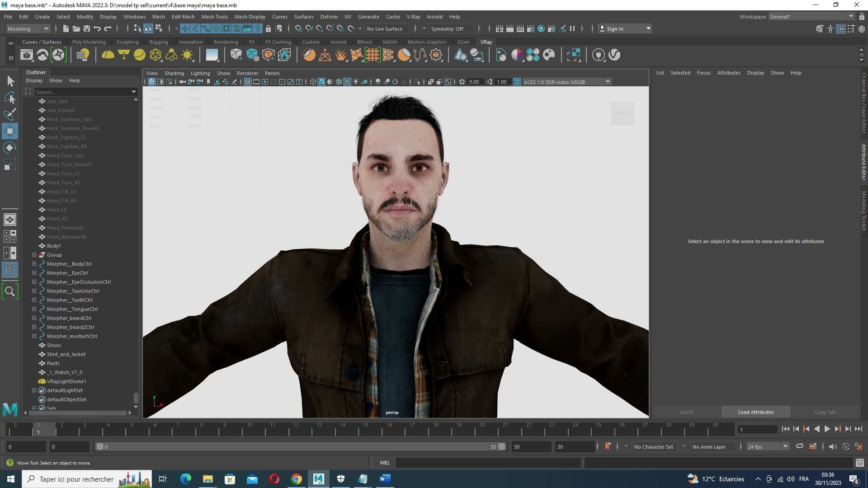The height and width of the screenshot is (488, 868).
Task: Open the ACES 1.0 SDR-video view transform dropdown
Action: (567, 82)
